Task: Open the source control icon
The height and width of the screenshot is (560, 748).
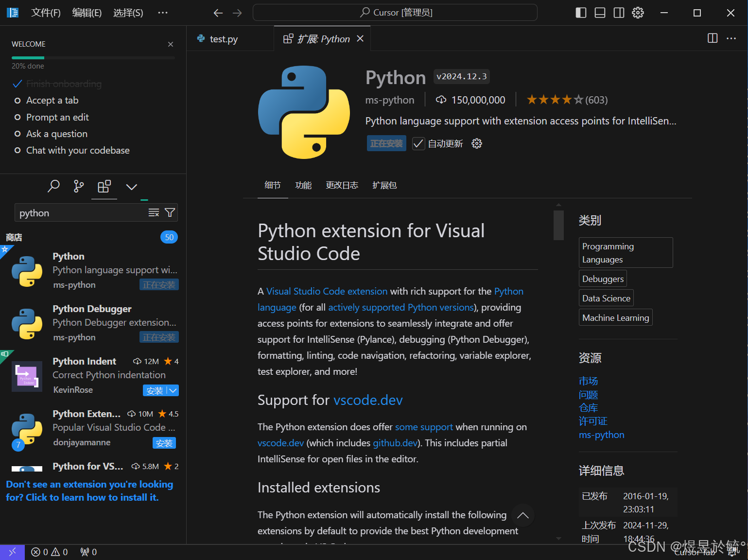Action: [x=79, y=186]
